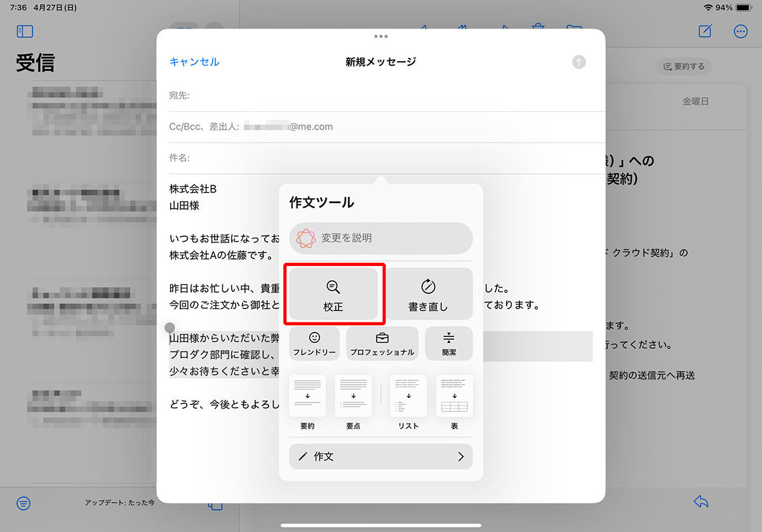
Task: Tap the 件名 subject field
Action: click(381, 158)
